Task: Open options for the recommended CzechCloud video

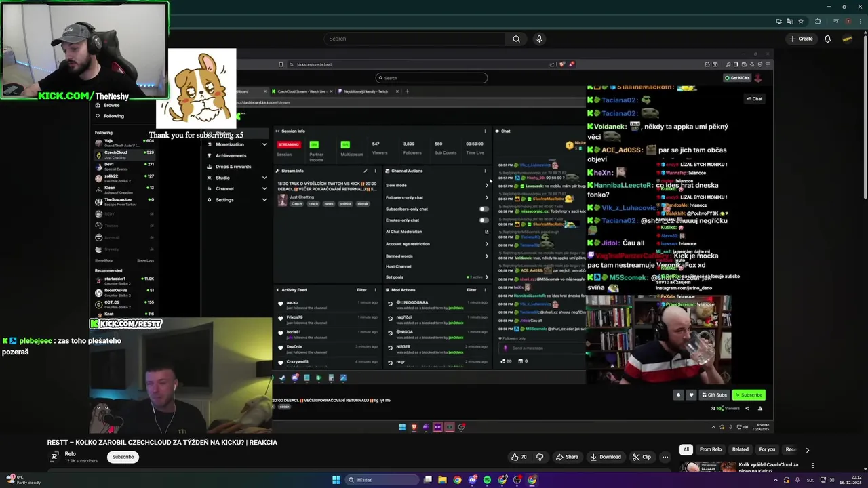Action: (x=812, y=466)
